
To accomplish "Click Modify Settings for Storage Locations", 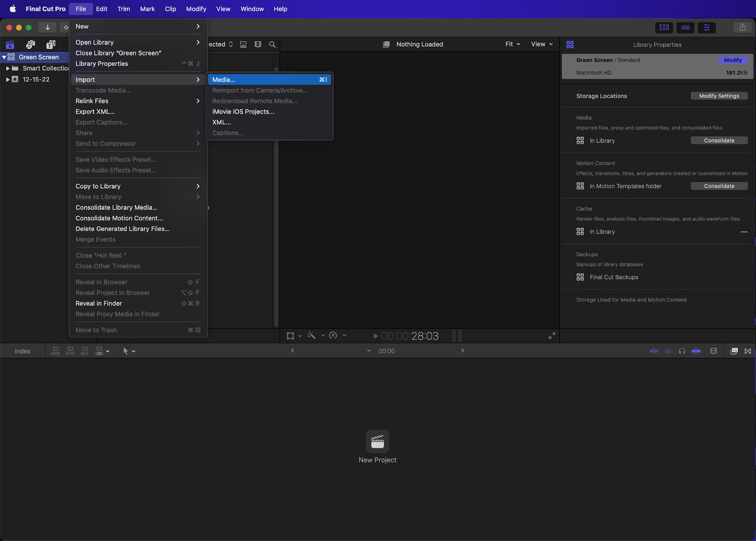I will pos(719,96).
